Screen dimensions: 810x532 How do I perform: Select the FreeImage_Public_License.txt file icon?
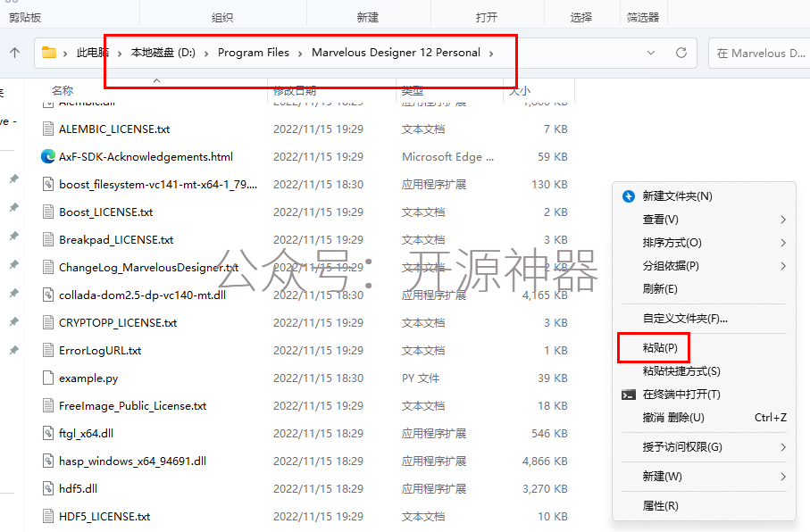click(48, 406)
